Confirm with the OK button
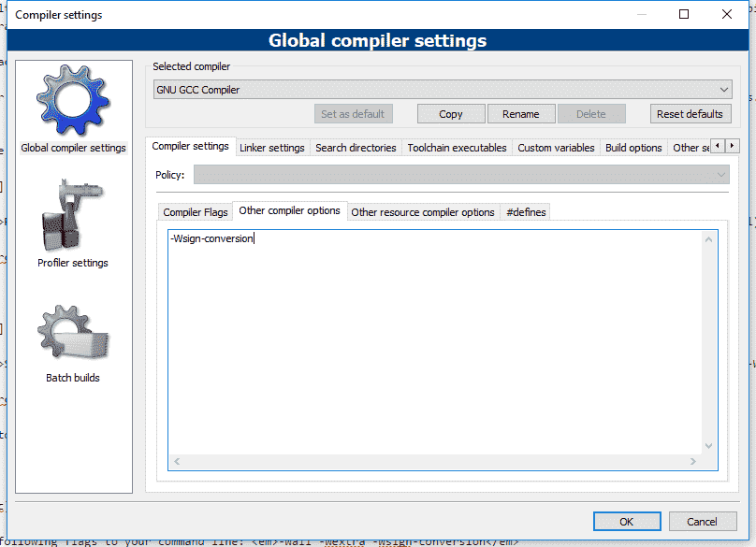The width and height of the screenshot is (756, 547). pyautogui.click(x=627, y=522)
